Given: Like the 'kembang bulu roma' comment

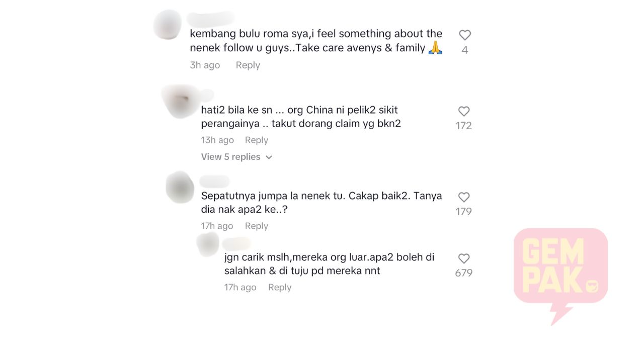Looking at the screenshot, I should [465, 35].
